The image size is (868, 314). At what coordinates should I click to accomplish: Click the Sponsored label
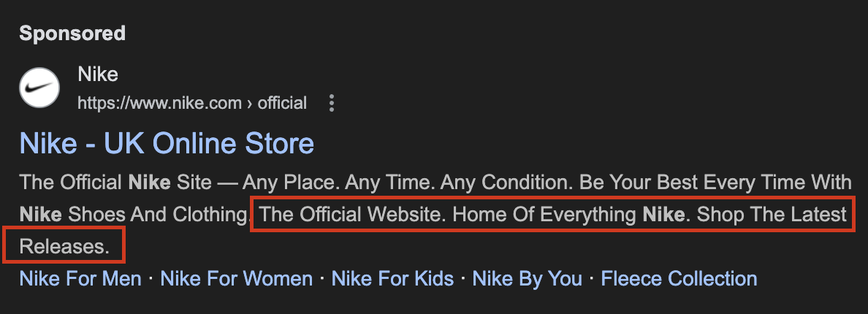72,34
